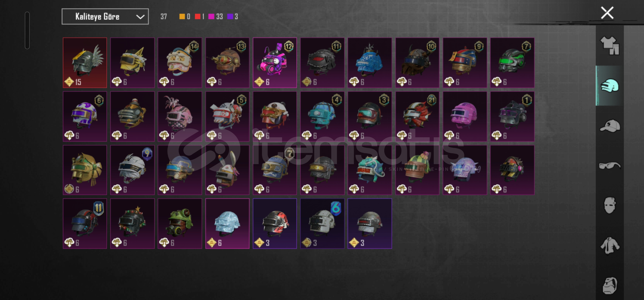Viewport: 644px width, 300px height.
Task: Select the pink bunny helmet numbered 12
Action: tap(275, 63)
